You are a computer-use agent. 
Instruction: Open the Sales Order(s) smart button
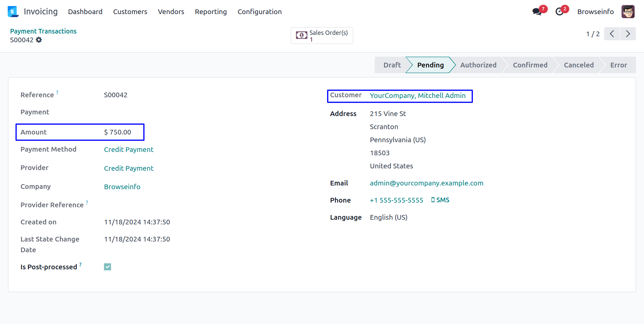click(x=322, y=36)
